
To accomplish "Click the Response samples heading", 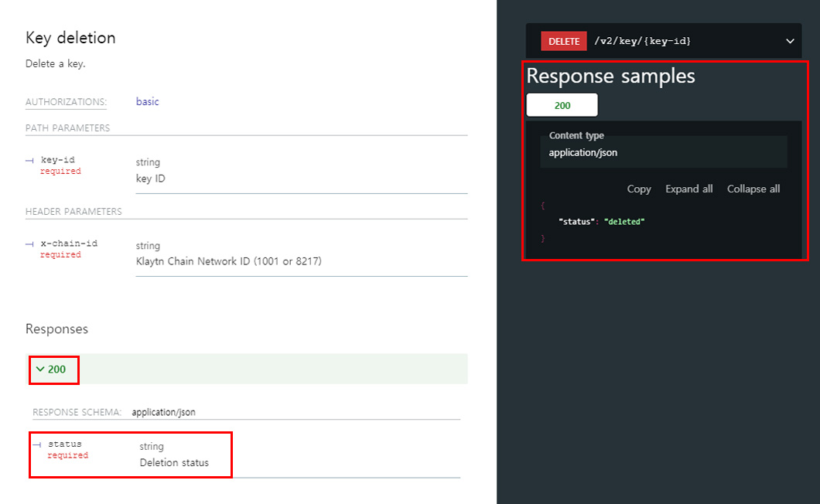I will pyautogui.click(x=611, y=76).
